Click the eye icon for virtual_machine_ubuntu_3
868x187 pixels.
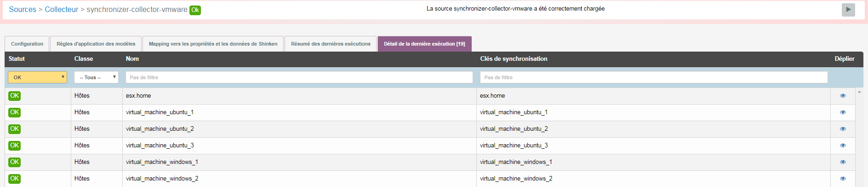pos(843,146)
